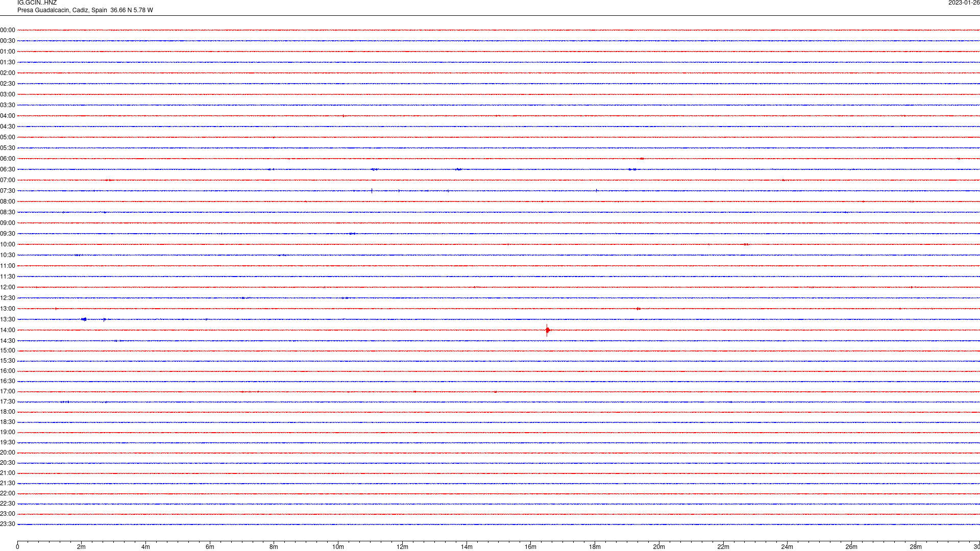Click the 2m tick label on the time axis
This screenshot has height=551, width=980.
pyautogui.click(x=82, y=547)
